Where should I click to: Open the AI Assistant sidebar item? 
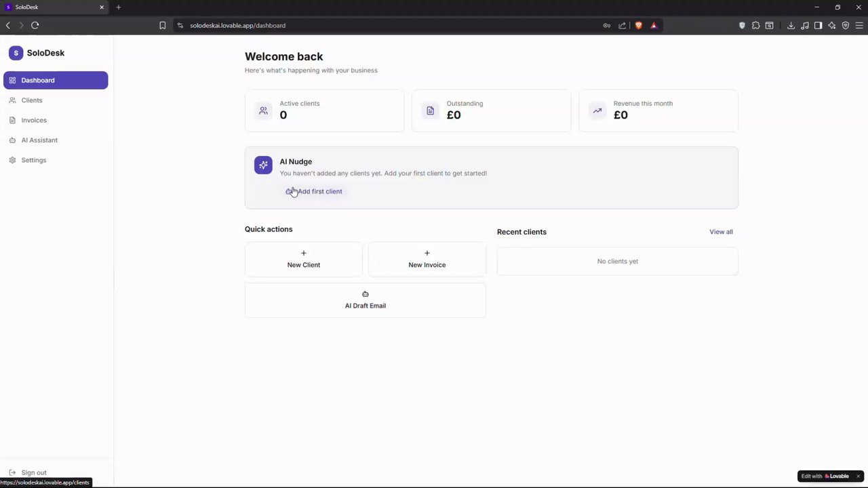[56, 140]
